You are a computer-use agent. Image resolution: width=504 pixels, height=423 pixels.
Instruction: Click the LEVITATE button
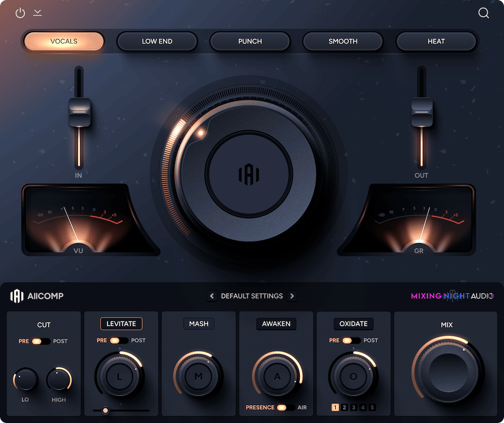(x=121, y=324)
